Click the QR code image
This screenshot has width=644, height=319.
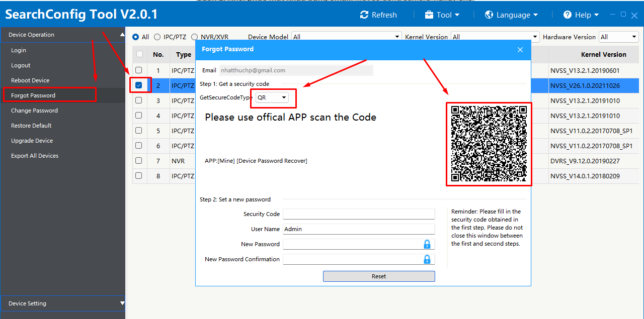click(489, 144)
